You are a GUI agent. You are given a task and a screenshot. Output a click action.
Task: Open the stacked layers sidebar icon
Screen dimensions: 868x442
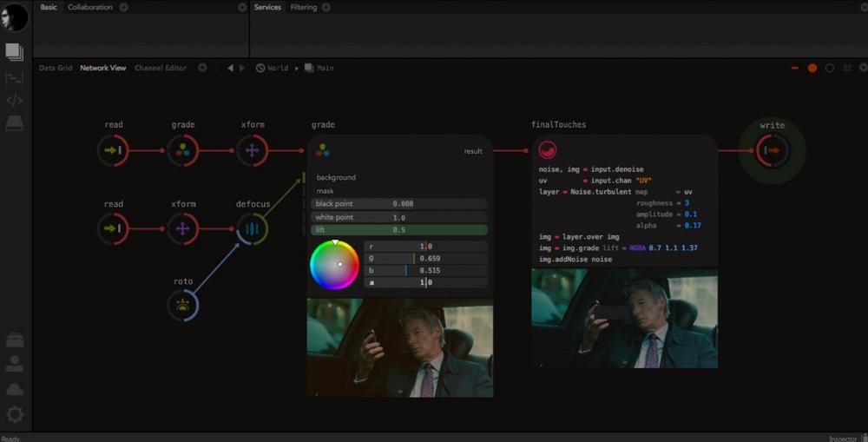click(15, 51)
